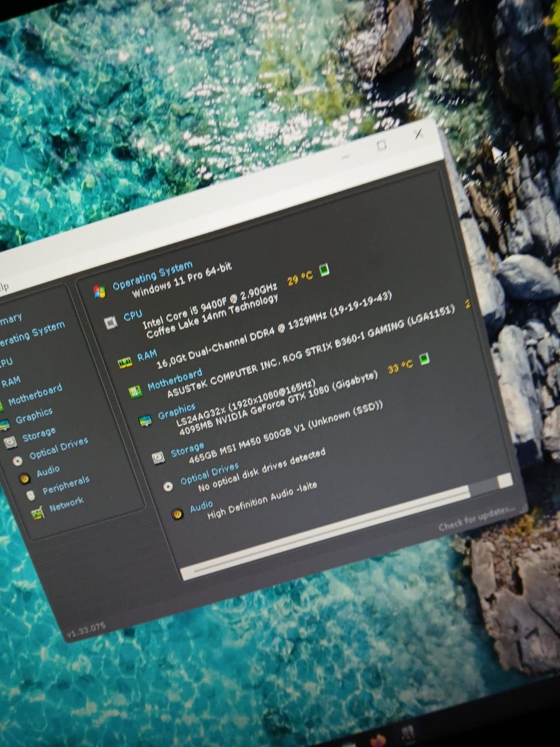Click the sidebar Storage drive icon
Screen dimensions: 560x747
coord(10,443)
